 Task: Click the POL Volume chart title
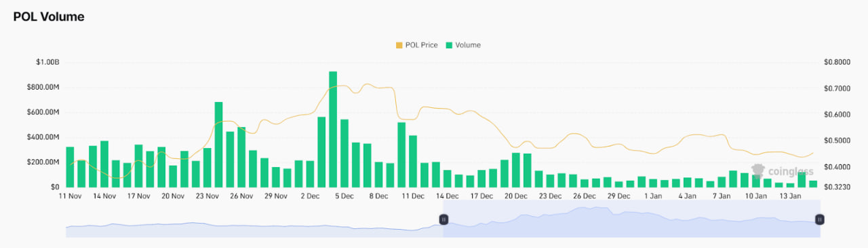point(49,17)
